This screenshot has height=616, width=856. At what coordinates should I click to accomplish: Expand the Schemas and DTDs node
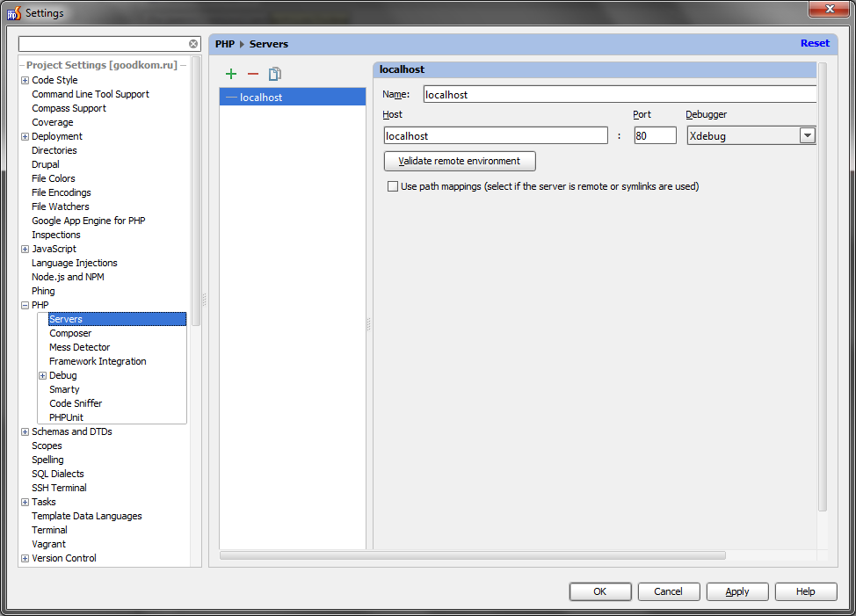pyautogui.click(x=25, y=431)
